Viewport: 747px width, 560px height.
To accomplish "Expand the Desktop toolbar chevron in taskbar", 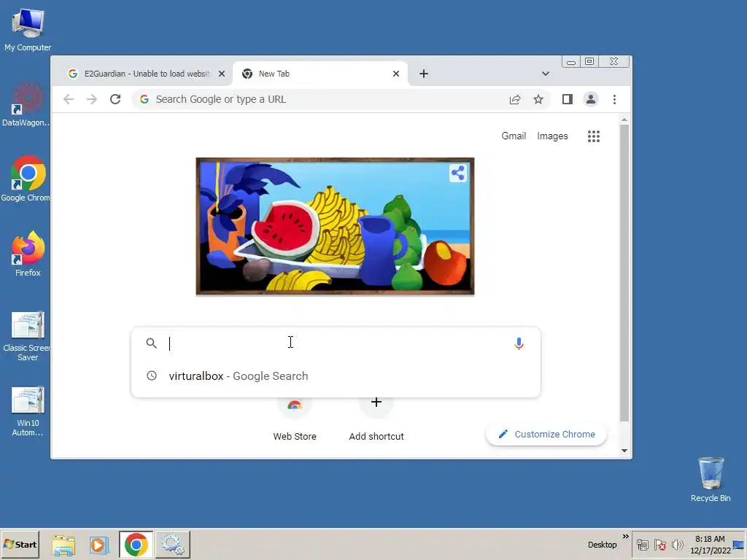I will (625, 537).
